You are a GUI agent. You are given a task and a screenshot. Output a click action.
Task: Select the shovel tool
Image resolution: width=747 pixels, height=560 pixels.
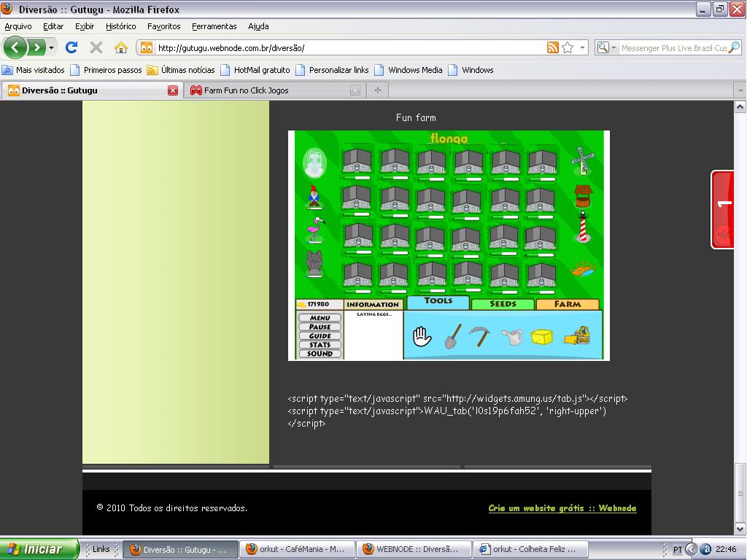[453, 336]
